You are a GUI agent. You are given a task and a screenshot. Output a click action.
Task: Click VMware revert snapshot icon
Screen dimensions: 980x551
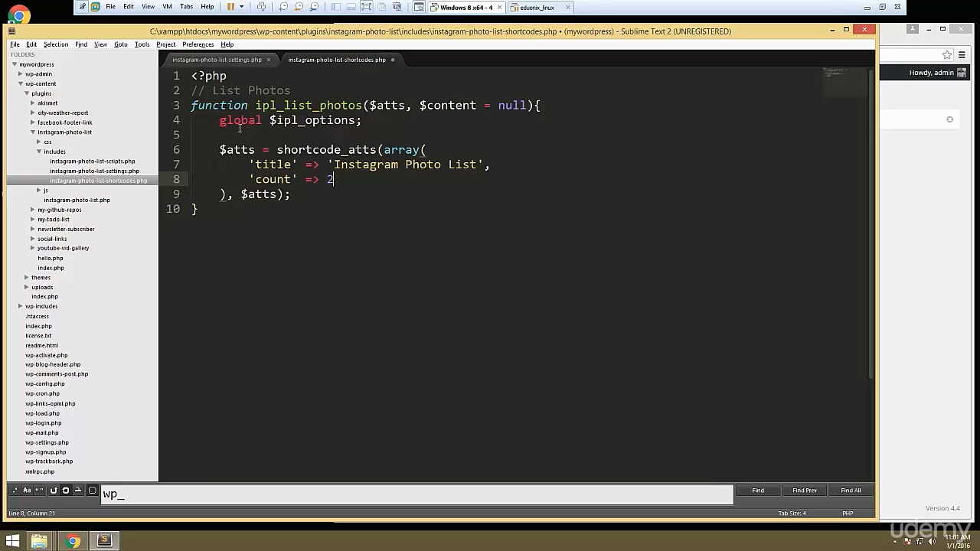299,7
